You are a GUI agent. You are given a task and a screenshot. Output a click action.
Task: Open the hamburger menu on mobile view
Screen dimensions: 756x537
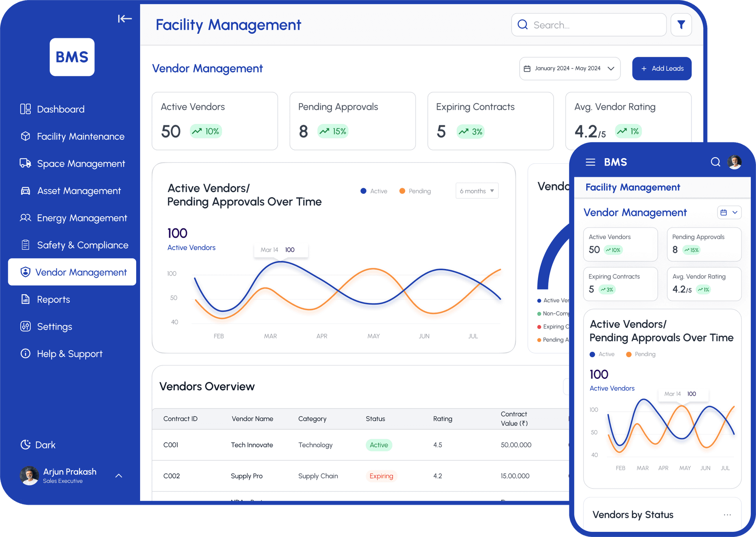590,162
